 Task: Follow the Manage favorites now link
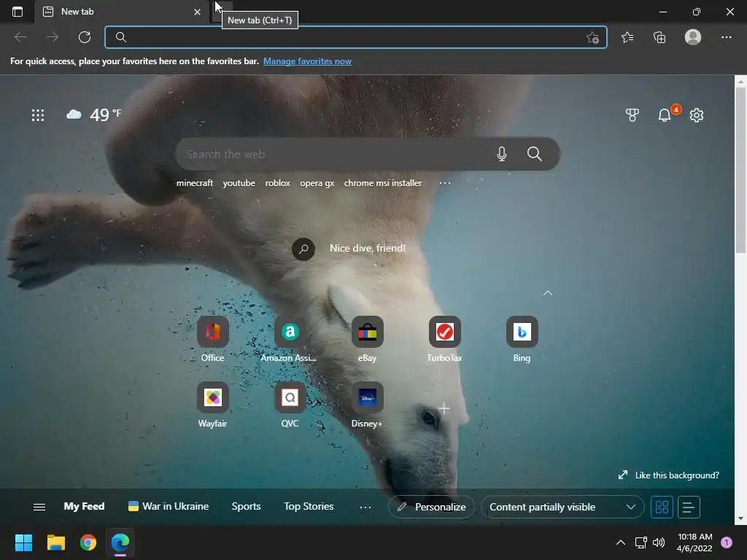pos(307,61)
